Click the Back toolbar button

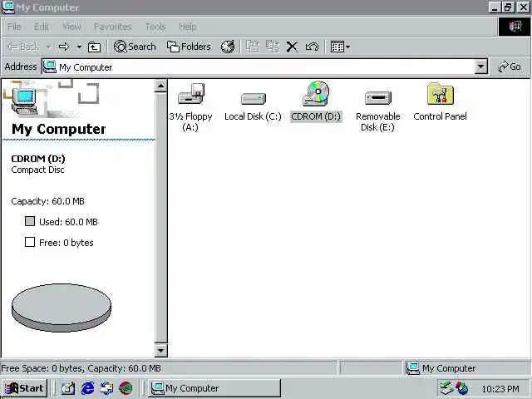[23, 47]
